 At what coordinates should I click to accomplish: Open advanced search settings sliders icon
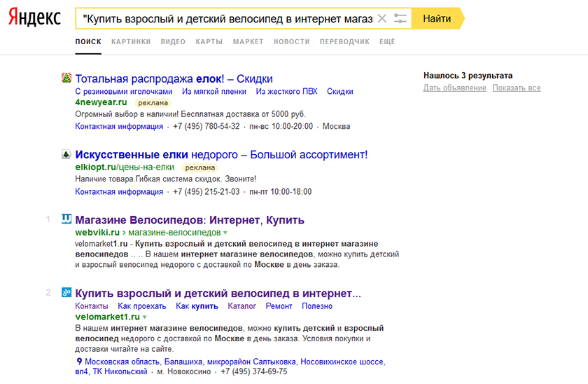point(400,18)
